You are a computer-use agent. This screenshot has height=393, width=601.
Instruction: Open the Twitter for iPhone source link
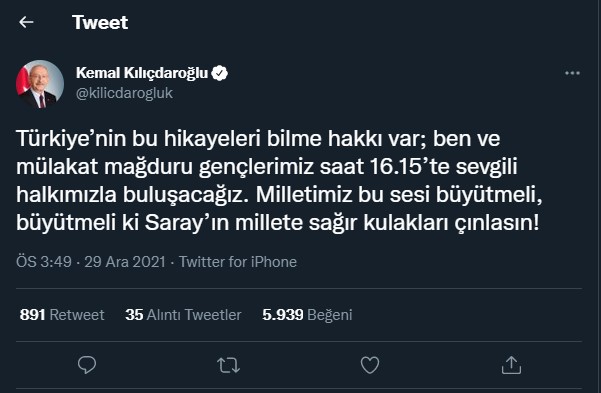click(238, 262)
